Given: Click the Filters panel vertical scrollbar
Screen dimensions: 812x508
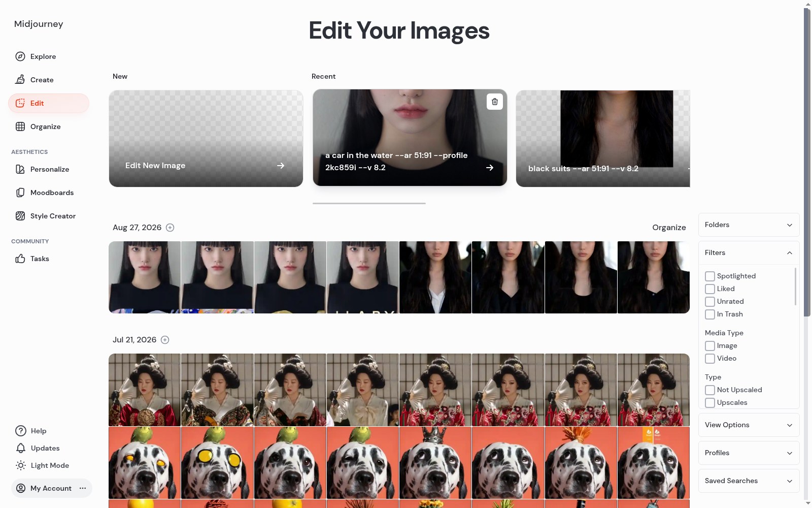Looking at the screenshot, I should [795, 287].
